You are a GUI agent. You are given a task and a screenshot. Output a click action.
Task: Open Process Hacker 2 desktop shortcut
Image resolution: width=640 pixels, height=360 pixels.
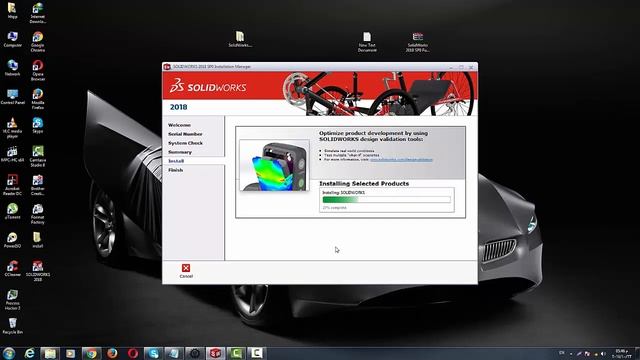(x=12, y=300)
